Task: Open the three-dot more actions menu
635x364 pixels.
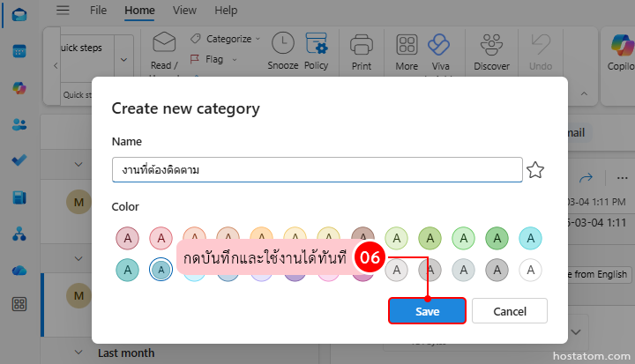Action: point(622,178)
